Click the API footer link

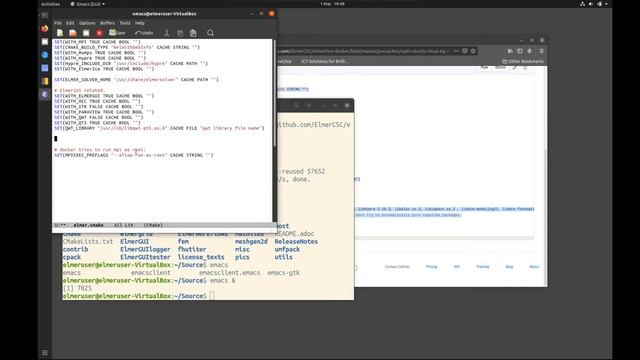[456, 267]
